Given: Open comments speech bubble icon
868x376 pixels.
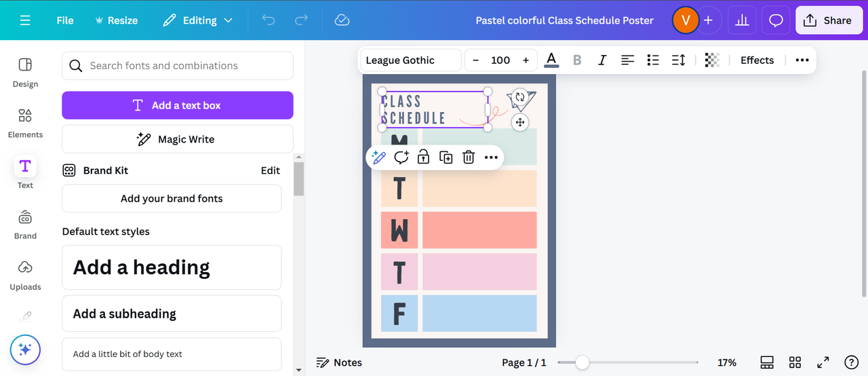Looking at the screenshot, I should [776, 20].
